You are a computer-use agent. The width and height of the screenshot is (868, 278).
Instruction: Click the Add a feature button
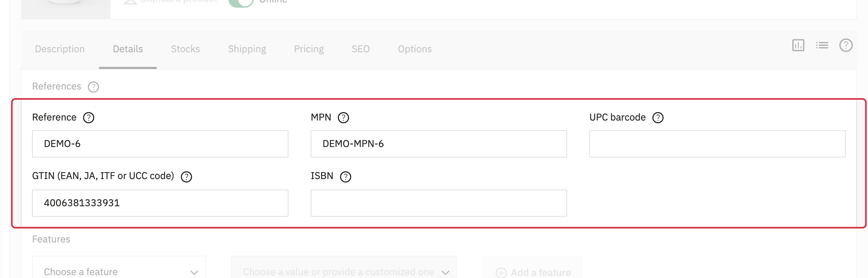(x=533, y=267)
